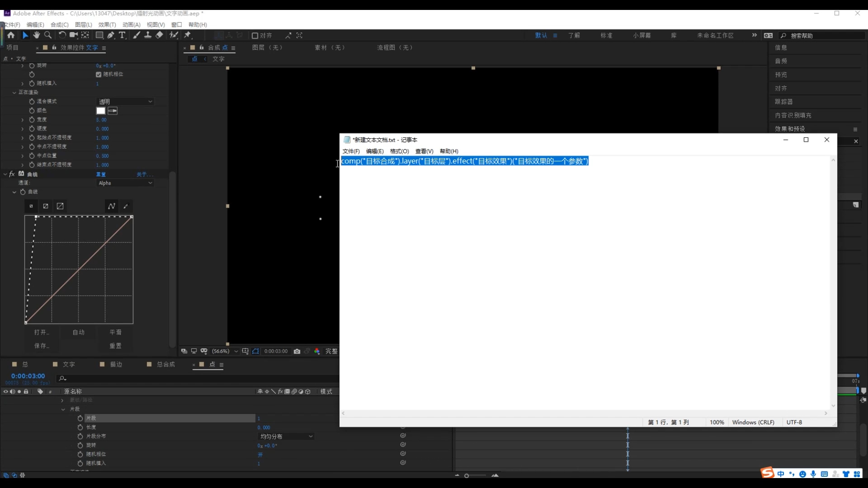The height and width of the screenshot is (488, 868).
Task: Select the Pen tool in toolbar
Action: point(111,35)
